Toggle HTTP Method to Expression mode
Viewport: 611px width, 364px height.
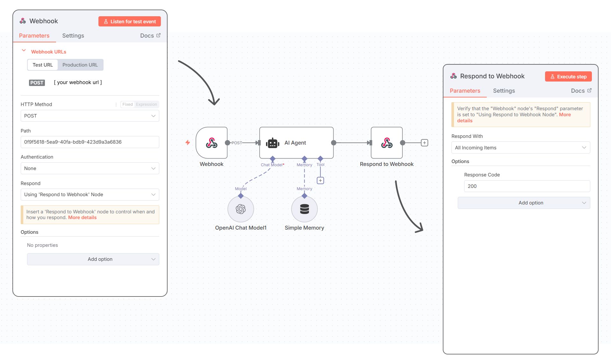tap(146, 104)
